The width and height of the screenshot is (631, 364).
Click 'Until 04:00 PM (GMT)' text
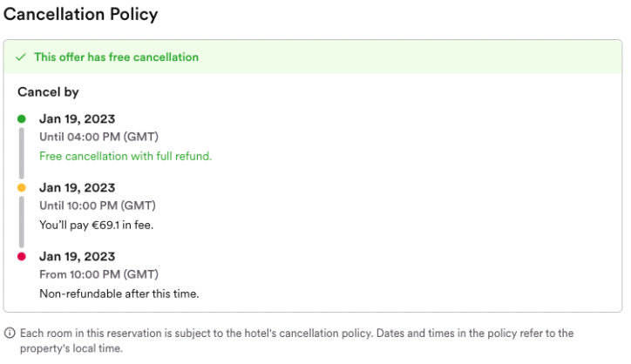(x=99, y=138)
